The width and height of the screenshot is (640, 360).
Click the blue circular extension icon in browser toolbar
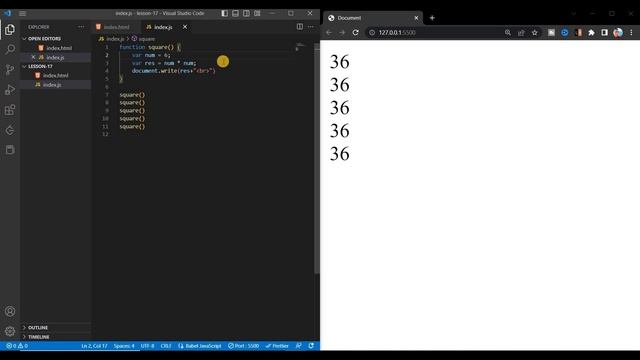click(564, 33)
